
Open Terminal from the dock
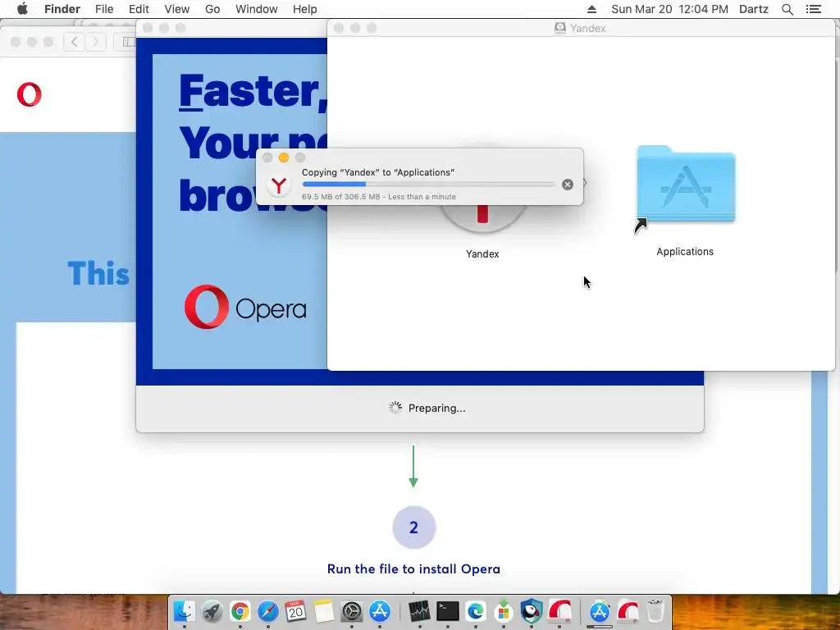(447, 611)
